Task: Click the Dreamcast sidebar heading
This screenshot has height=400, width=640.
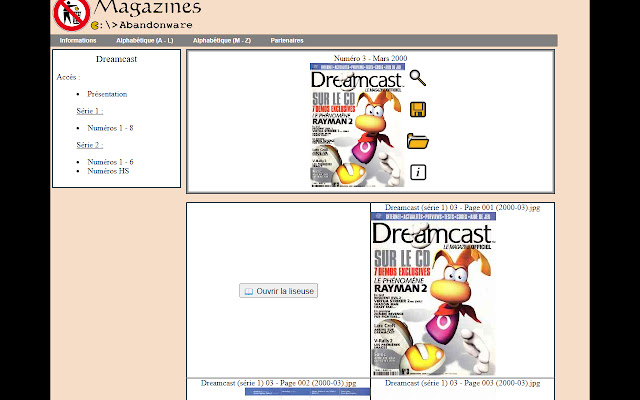Action: click(116, 59)
